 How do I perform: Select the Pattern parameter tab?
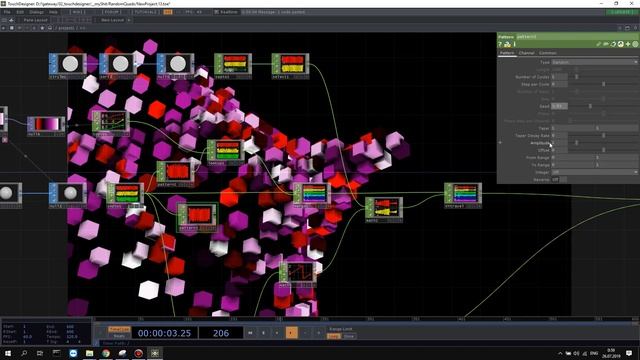click(x=507, y=53)
